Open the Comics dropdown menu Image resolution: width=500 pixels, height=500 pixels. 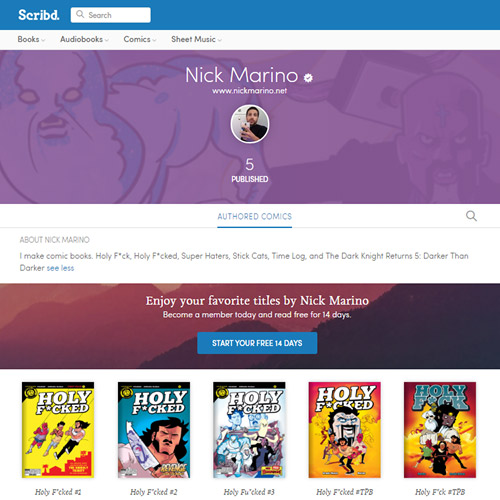point(140,39)
